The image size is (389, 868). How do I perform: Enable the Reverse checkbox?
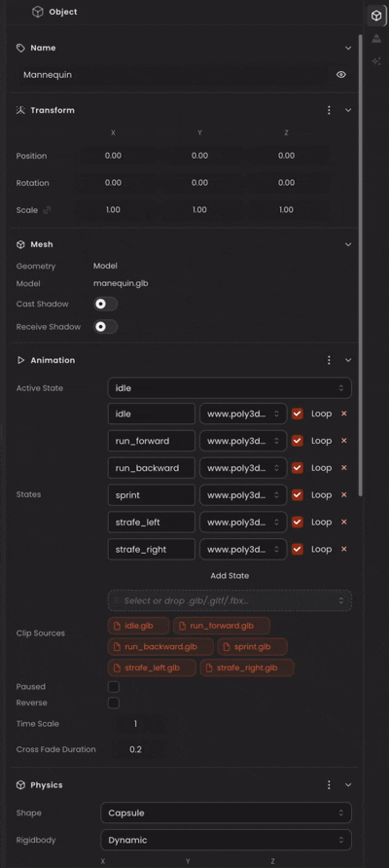tap(114, 703)
